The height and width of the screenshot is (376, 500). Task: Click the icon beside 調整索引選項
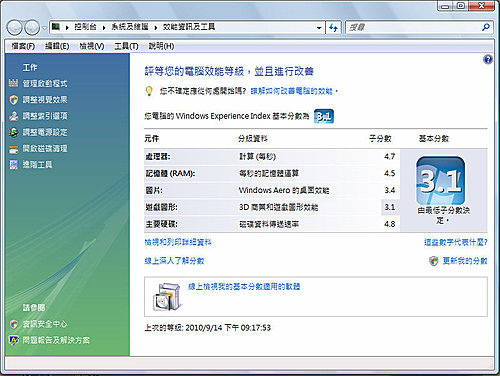tap(13, 116)
